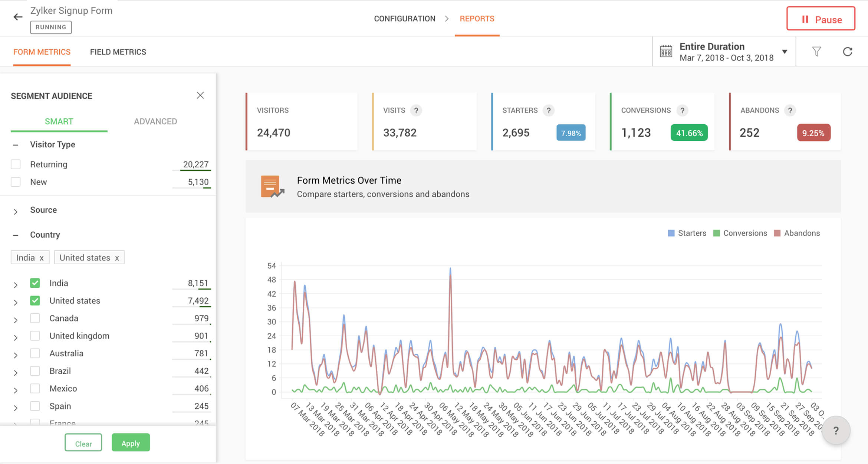
Task: Click the refresh reports icon
Action: pyautogui.click(x=847, y=52)
